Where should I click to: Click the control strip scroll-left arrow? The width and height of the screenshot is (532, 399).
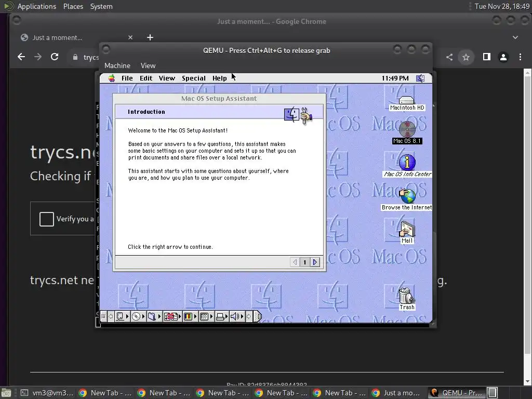click(x=111, y=316)
